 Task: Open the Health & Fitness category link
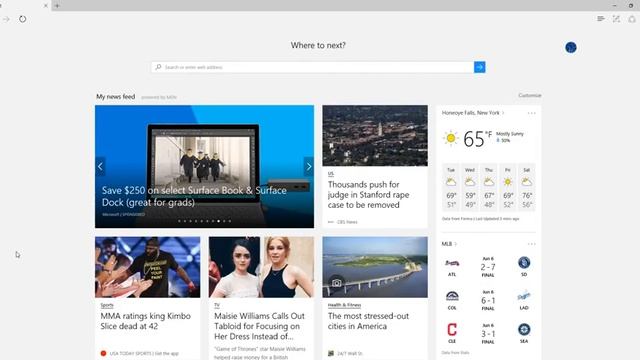pos(344,305)
